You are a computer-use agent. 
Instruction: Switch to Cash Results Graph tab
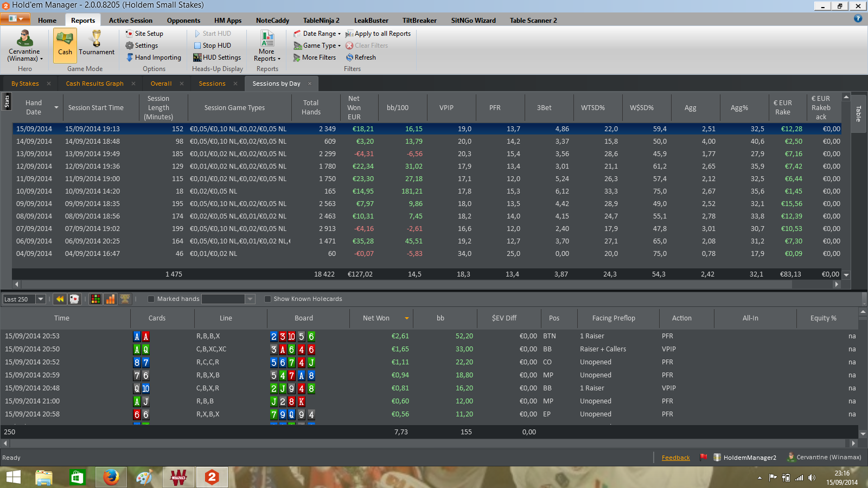(95, 84)
